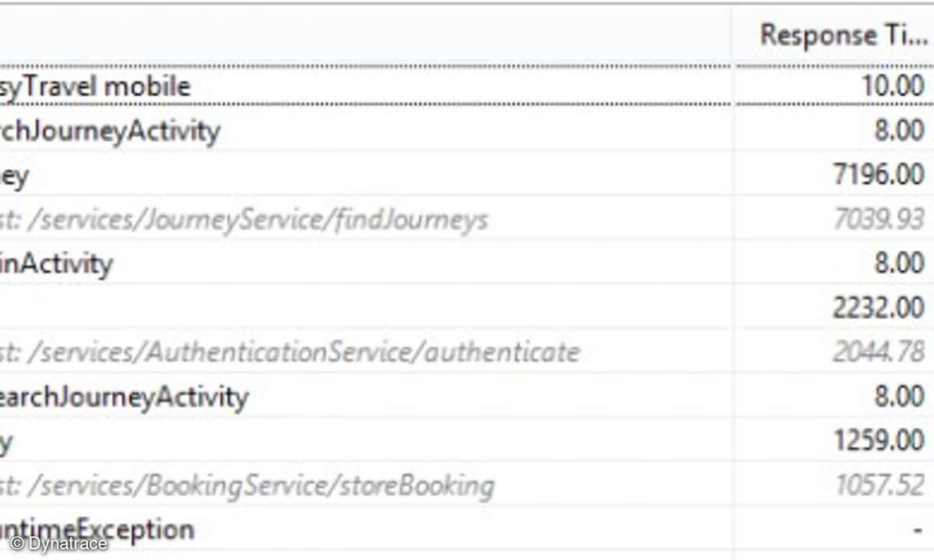Click the dash value in RuntimeException row
This screenshot has height=560, width=934.
(x=918, y=530)
